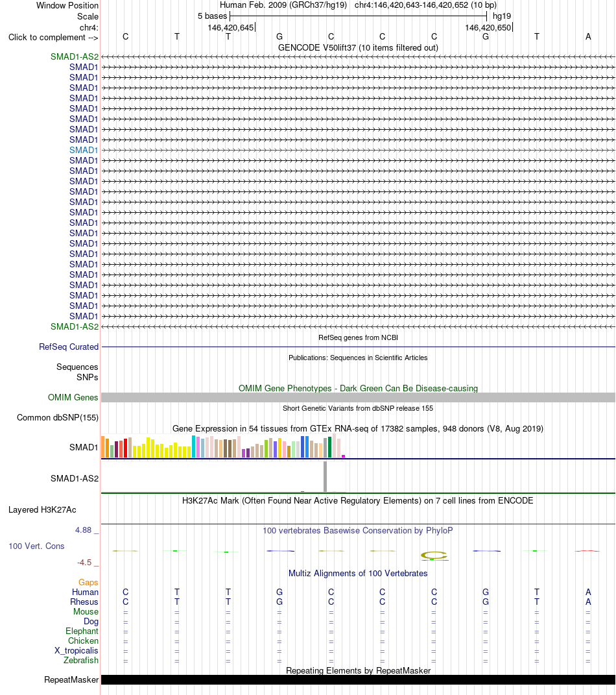
Task: Open the GTEx 'Gene Expression in 54 tissues' title
Action: click(358, 428)
